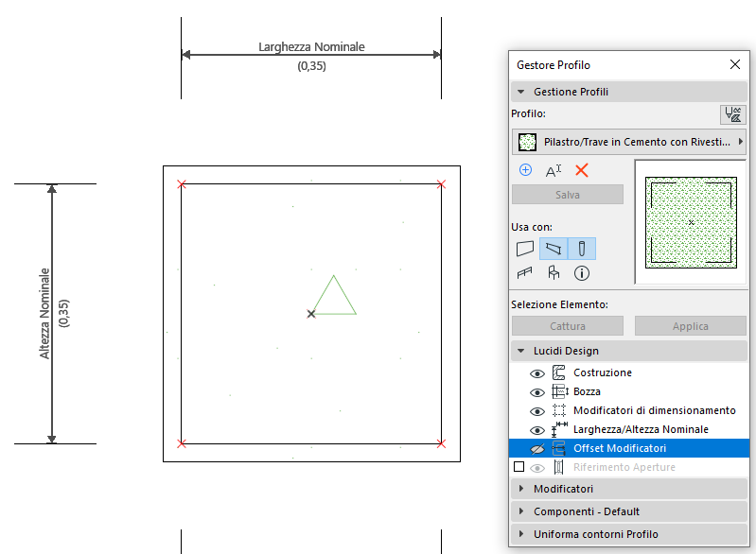Click the rename profile icon

554,170
